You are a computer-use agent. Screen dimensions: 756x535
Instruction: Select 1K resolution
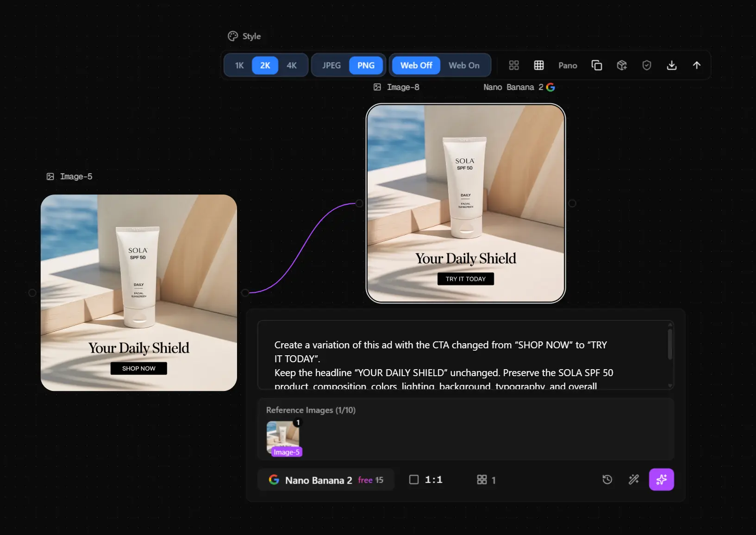click(x=239, y=65)
